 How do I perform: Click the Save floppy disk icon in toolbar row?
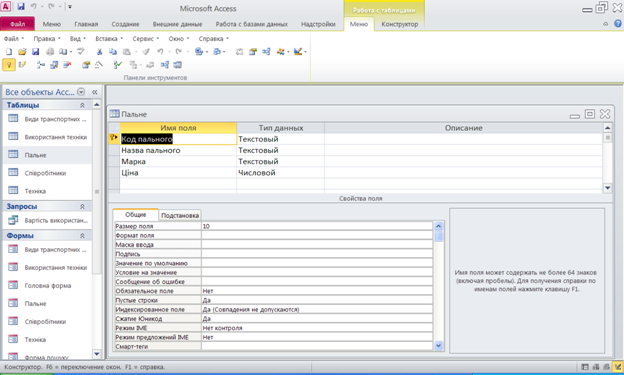(x=35, y=51)
